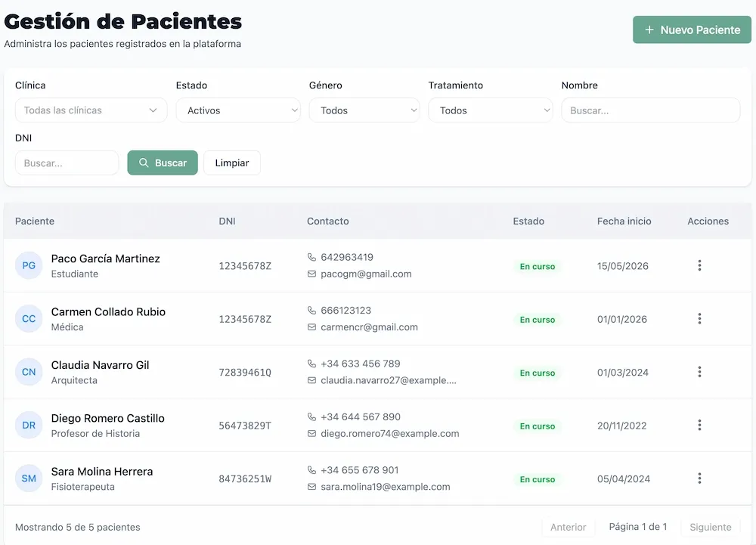This screenshot has height=545, width=756.
Task: Click the Contacto column header
Action: coord(328,221)
